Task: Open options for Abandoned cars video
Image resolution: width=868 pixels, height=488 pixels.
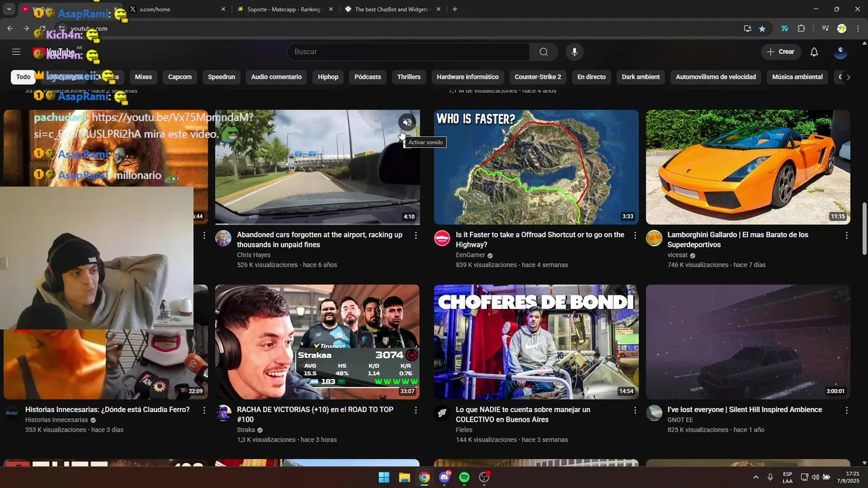Action: pos(416,235)
